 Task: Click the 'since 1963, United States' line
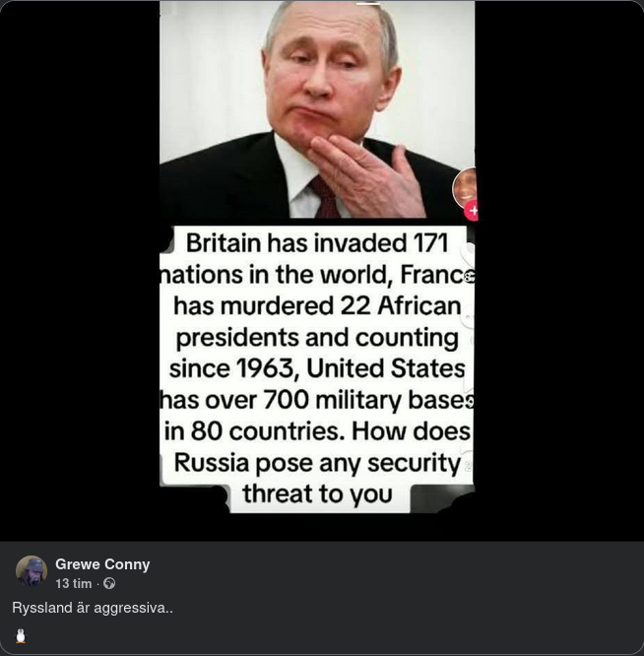coord(317,368)
